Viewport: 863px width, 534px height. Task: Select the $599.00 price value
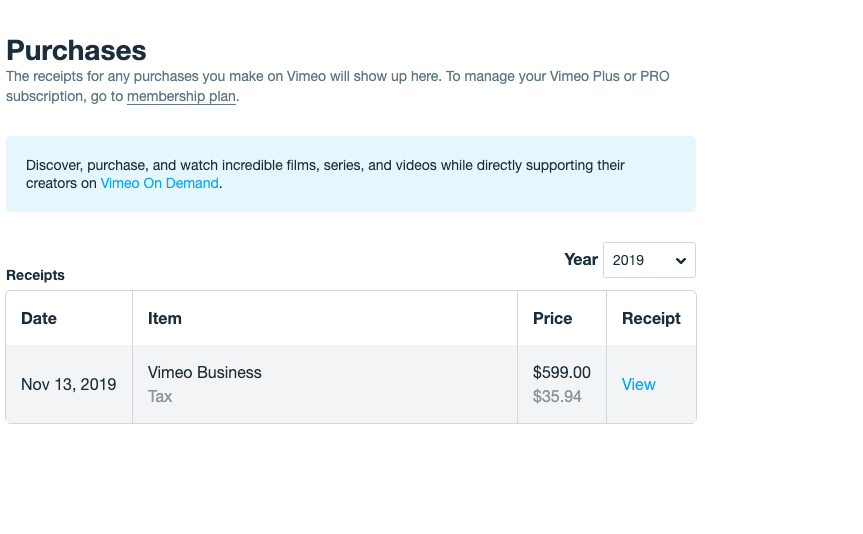point(561,372)
